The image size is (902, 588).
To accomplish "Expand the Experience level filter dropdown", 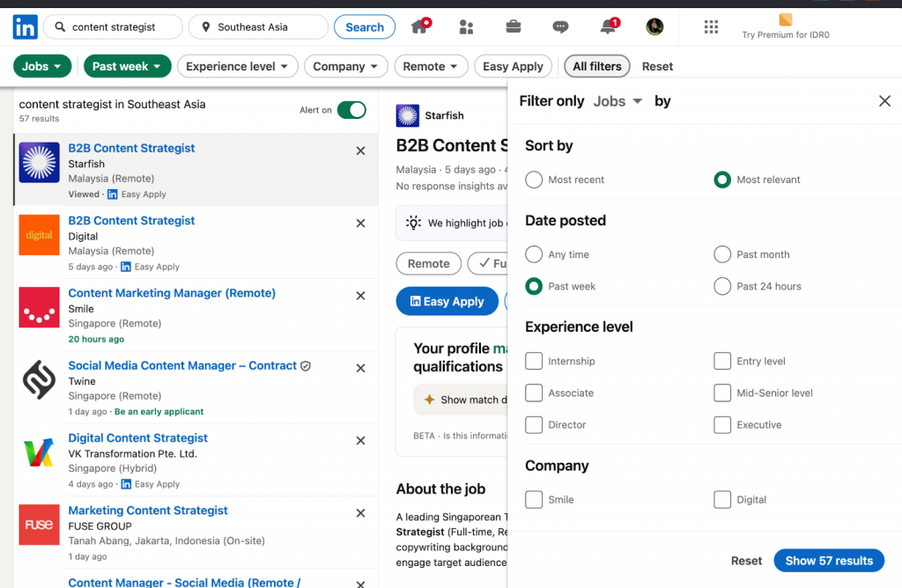I will [237, 66].
